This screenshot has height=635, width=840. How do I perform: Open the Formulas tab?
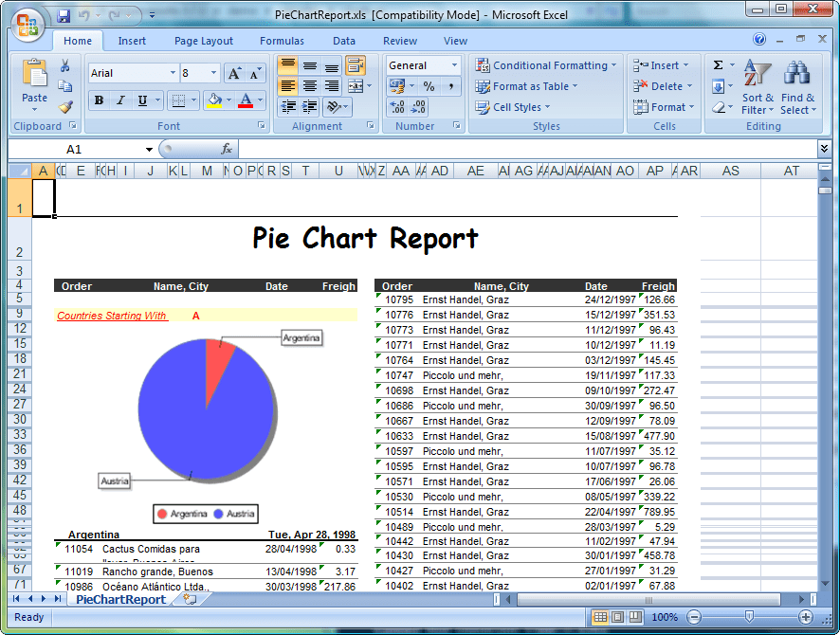pyautogui.click(x=282, y=41)
